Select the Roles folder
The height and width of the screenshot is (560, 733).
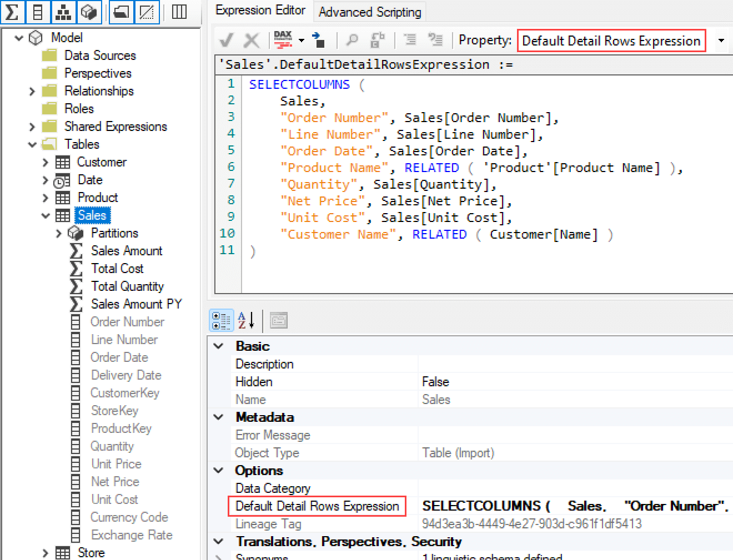(x=79, y=109)
